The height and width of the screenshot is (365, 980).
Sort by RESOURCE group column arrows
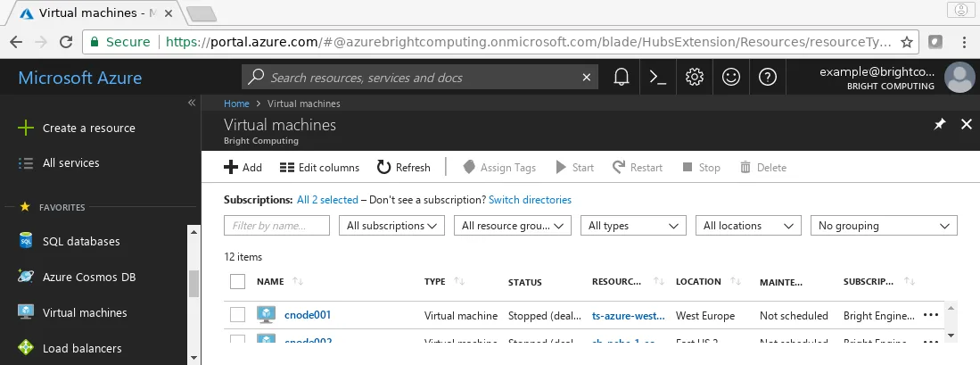click(658, 282)
